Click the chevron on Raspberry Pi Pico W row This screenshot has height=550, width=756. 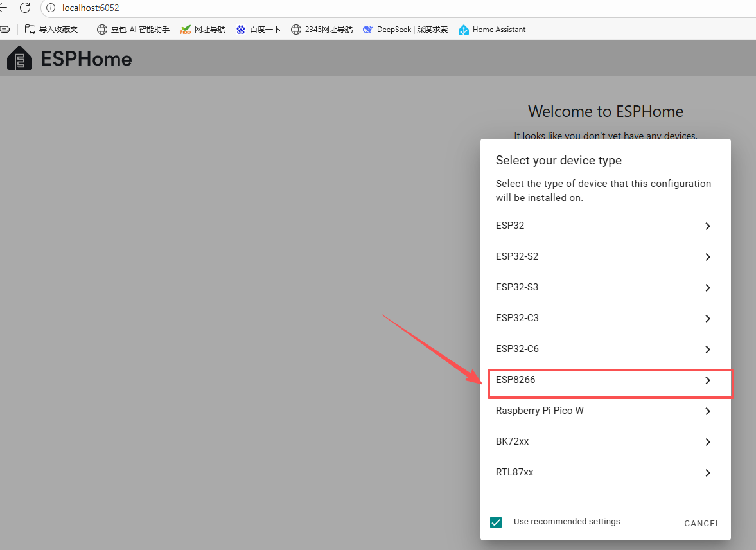(x=708, y=411)
